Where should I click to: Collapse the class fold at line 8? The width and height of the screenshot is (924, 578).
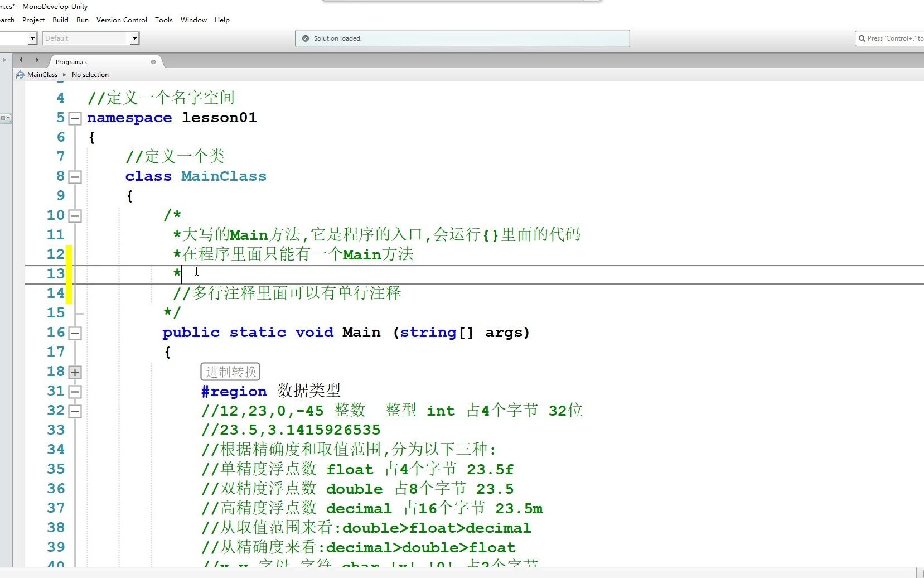tap(75, 177)
